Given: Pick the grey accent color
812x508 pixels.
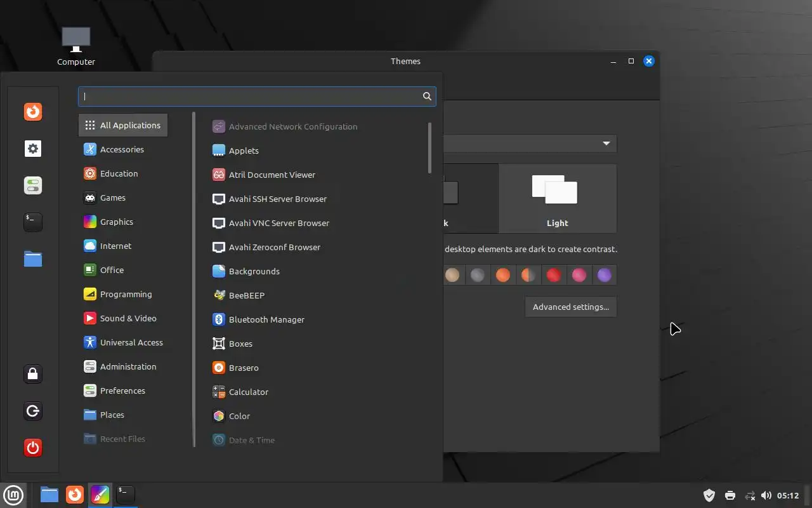Looking at the screenshot, I should click(x=478, y=275).
